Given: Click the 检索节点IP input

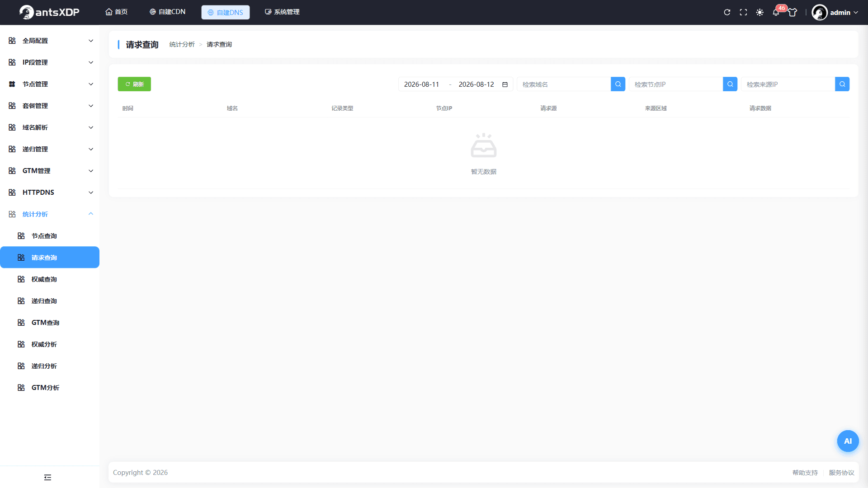Looking at the screenshot, I should point(676,84).
